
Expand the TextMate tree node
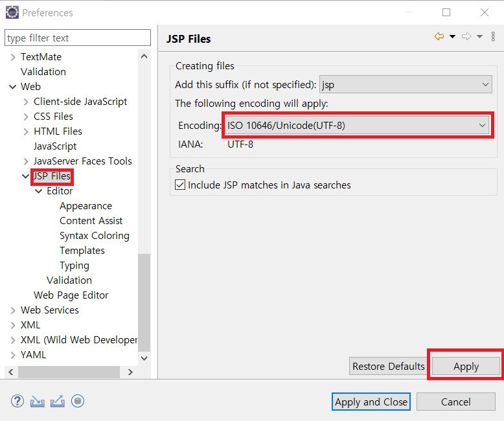[x=13, y=57]
